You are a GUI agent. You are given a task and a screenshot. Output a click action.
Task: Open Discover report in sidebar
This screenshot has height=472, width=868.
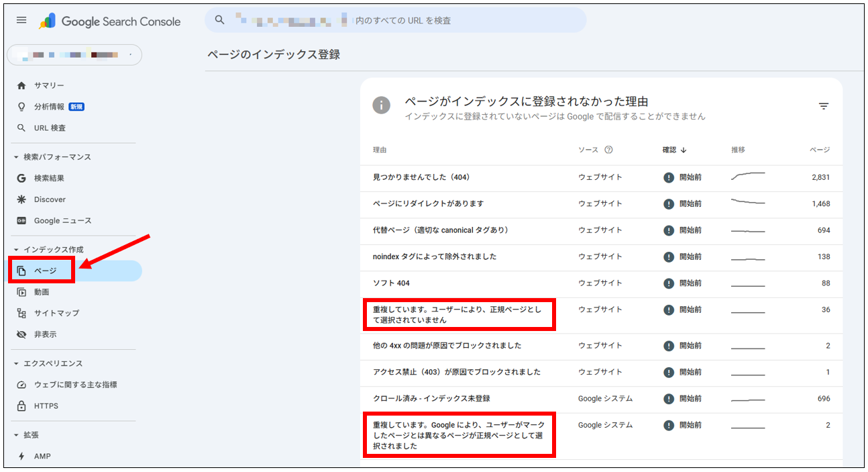click(50, 199)
